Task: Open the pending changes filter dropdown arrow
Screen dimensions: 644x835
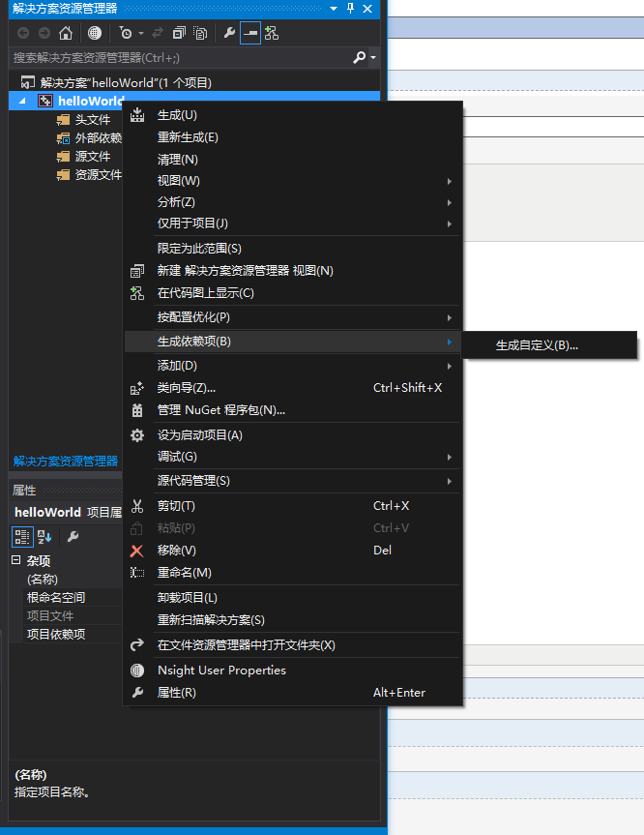Action: [x=141, y=33]
